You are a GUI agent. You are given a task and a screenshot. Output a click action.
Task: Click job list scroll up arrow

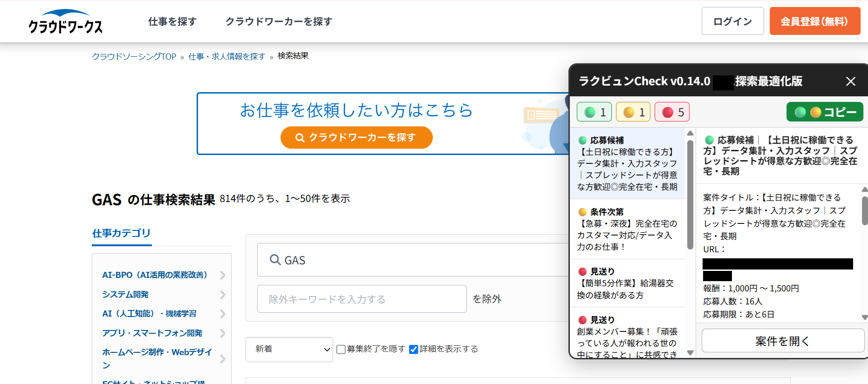(x=690, y=133)
